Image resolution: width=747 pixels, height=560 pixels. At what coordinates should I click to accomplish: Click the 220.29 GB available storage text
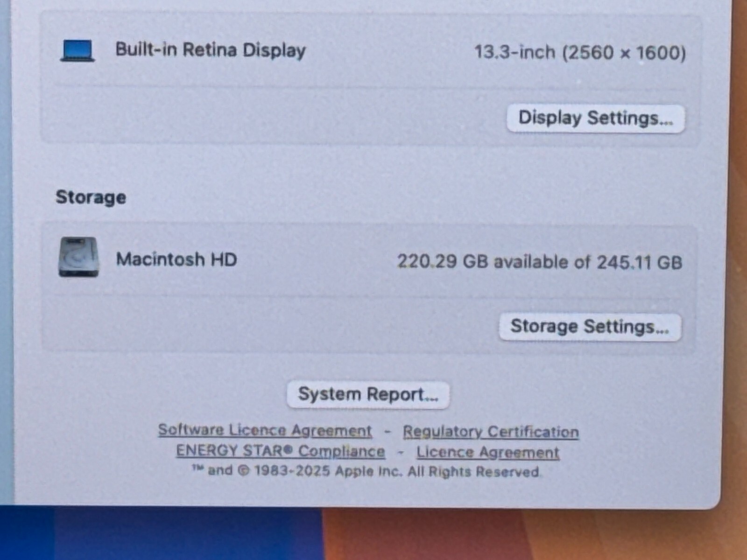(540, 262)
